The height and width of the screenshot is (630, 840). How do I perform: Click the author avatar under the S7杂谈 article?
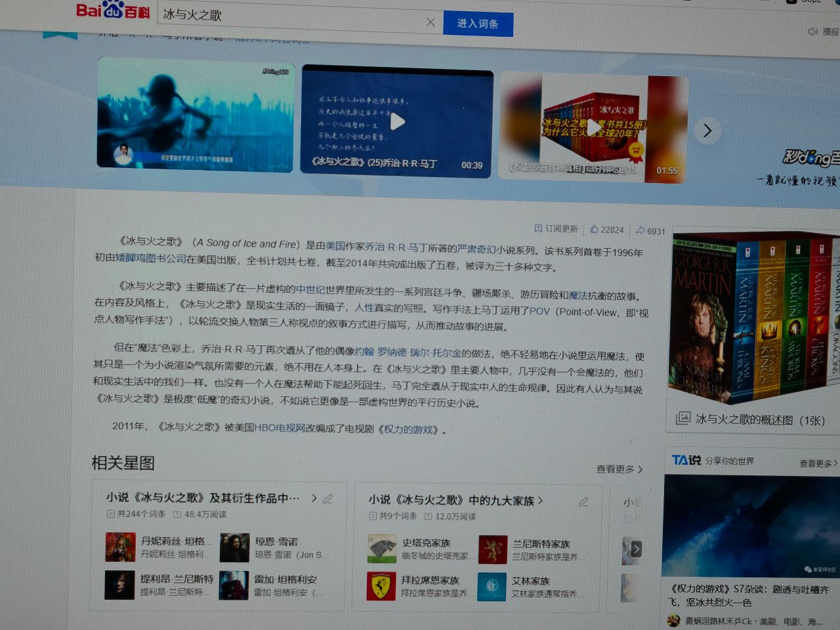tap(673, 620)
